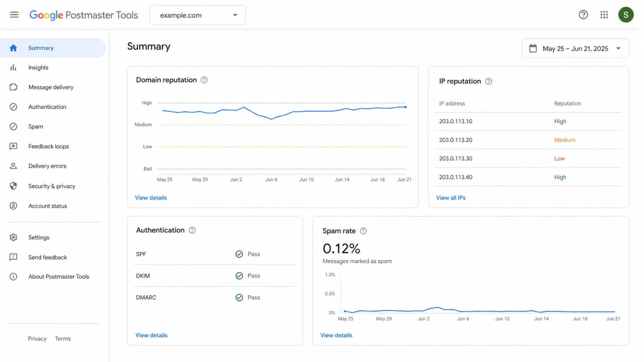Click the IP address column header
Image resolution: width=644 pixels, height=362 pixels.
[452, 104]
